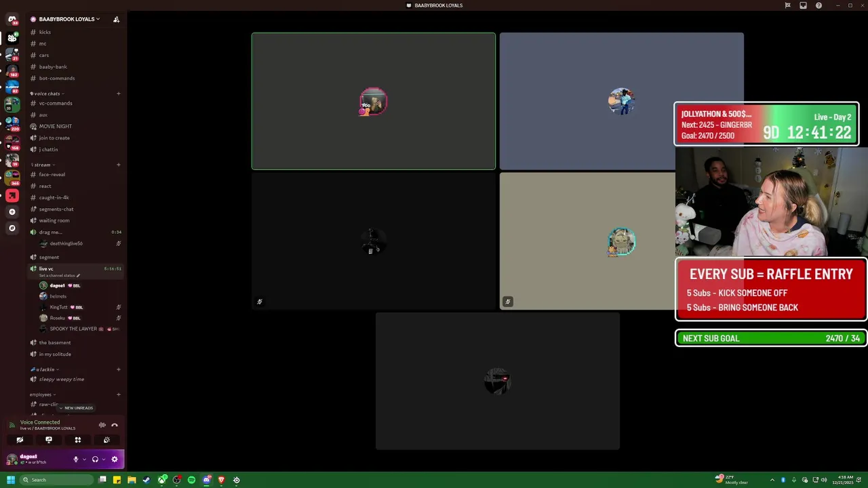Screen dimensions: 868x488
Task: Click Set a channel status link
Action: click(x=59, y=275)
